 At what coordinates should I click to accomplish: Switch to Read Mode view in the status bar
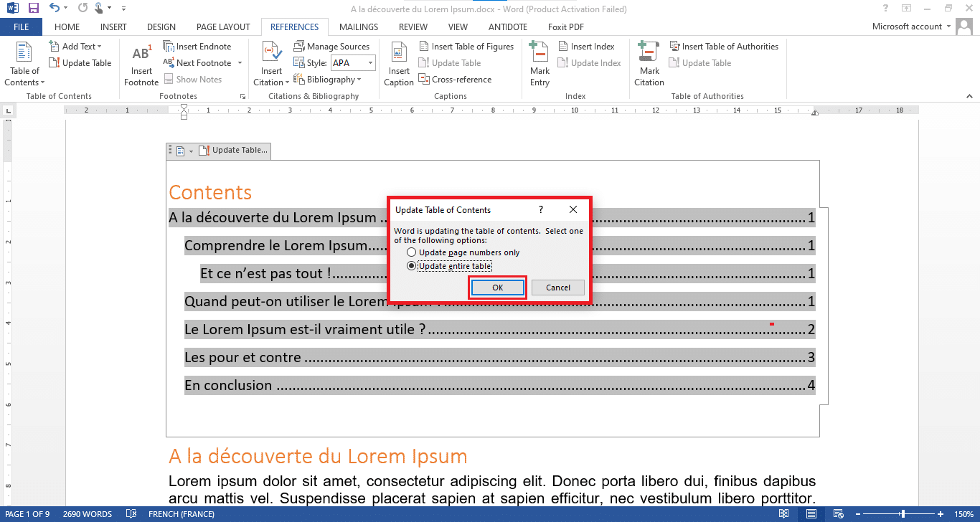784,514
